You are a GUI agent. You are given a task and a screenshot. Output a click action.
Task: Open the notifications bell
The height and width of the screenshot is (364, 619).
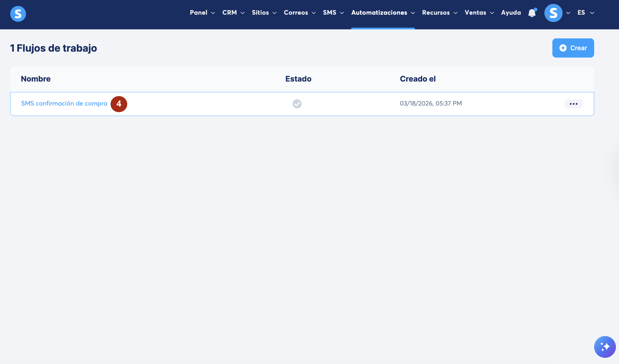click(x=532, y=13)
